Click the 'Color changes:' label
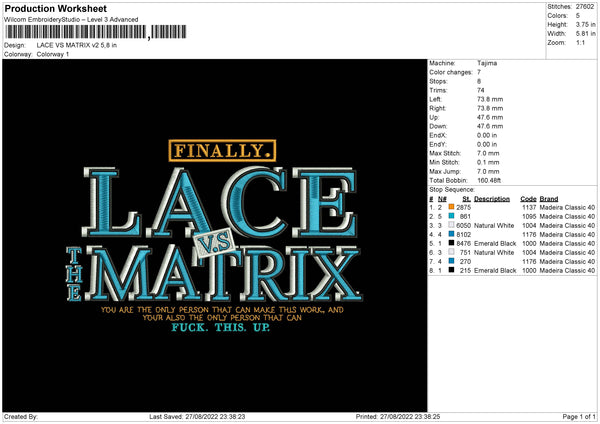600x424 pixels. click(451, 72)
